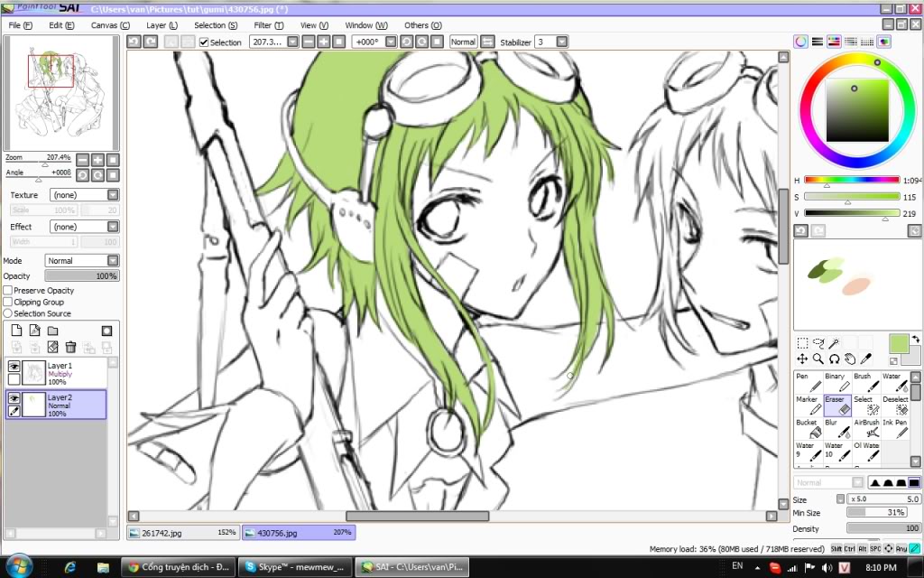Open the File menu

tap(21, 25)
